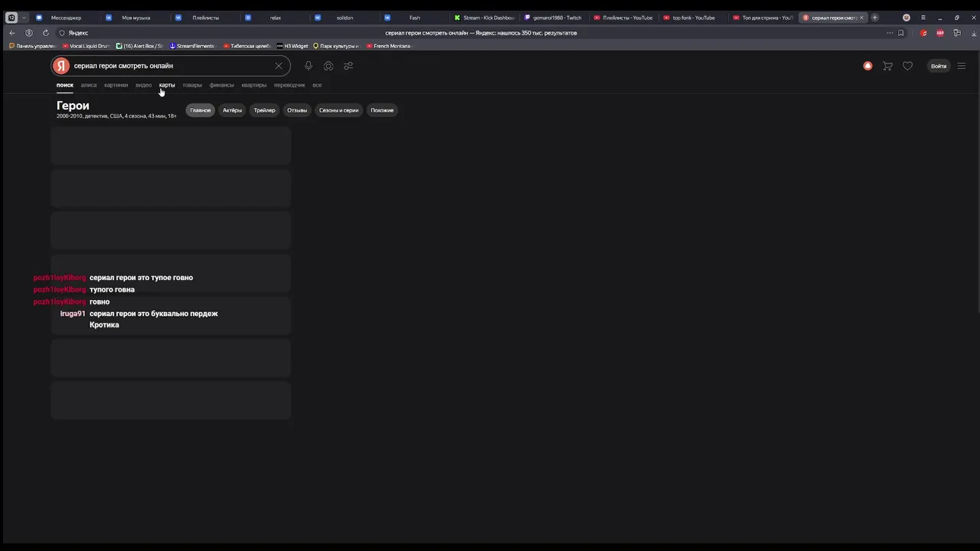Open the видео search category
Screen dimensions: 980x551
(143, 85)
